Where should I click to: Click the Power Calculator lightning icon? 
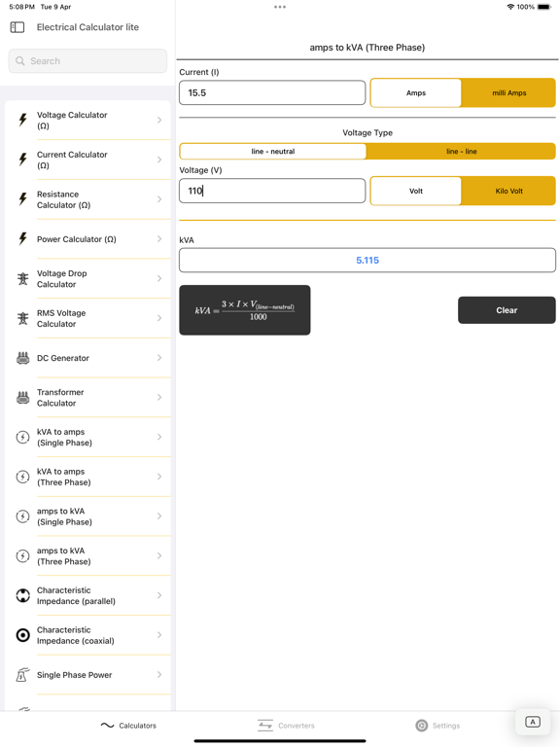[22, 238]
